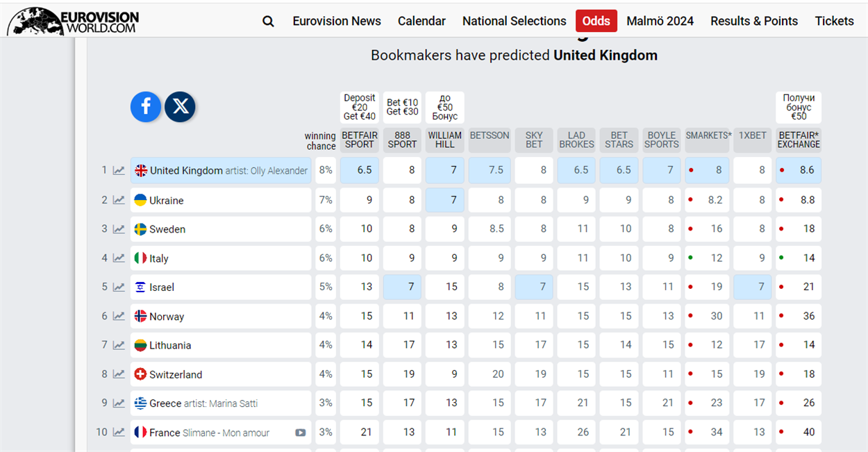Select the 888 Sport odds for Israel
The height and width of the screenshot is (452, 868).
402,287
